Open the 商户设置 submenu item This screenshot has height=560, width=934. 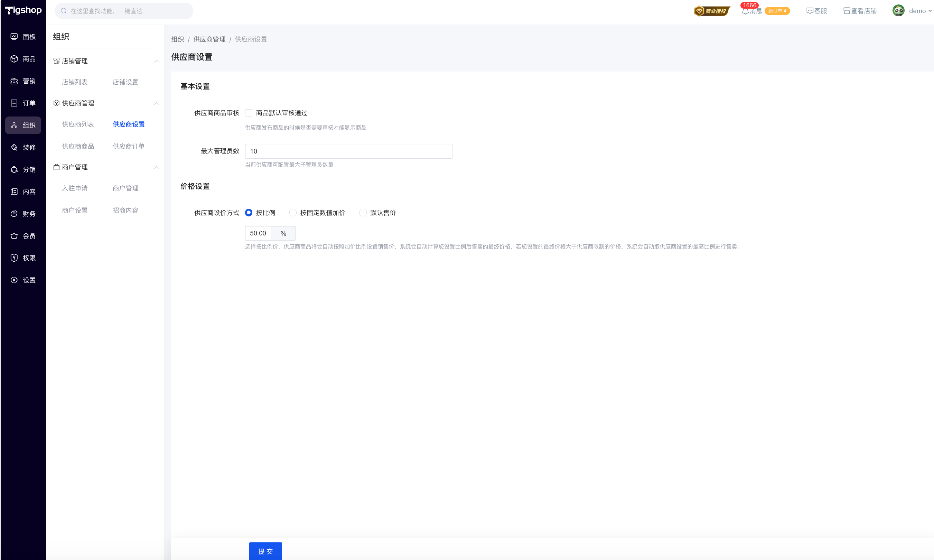click(75, 210)
